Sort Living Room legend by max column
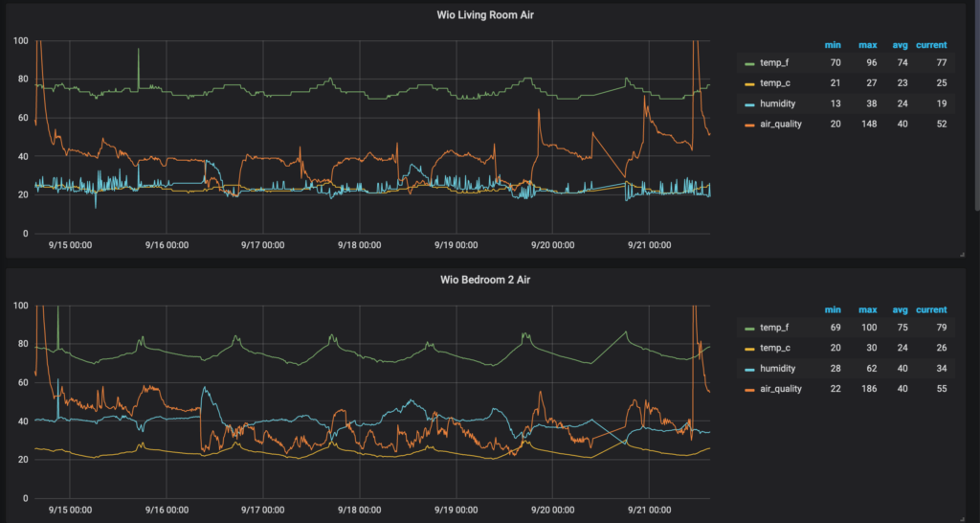Viewport: 980px width, 523px height. [867, 45]
